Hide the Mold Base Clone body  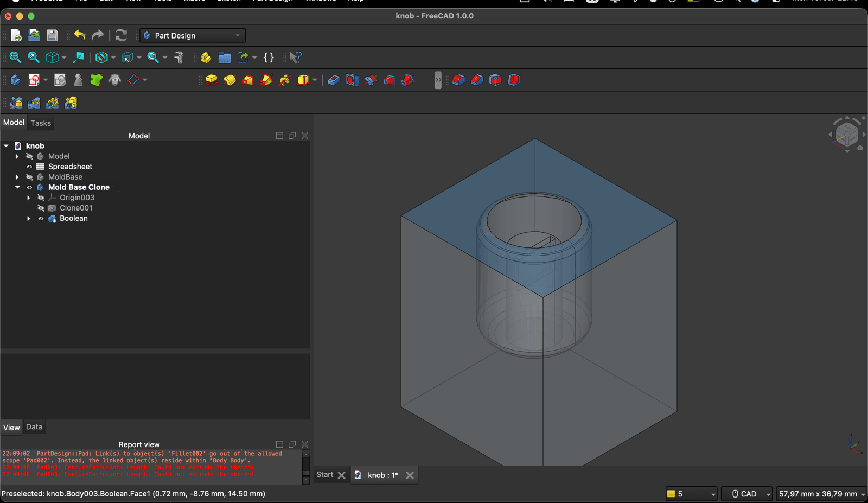29,187
